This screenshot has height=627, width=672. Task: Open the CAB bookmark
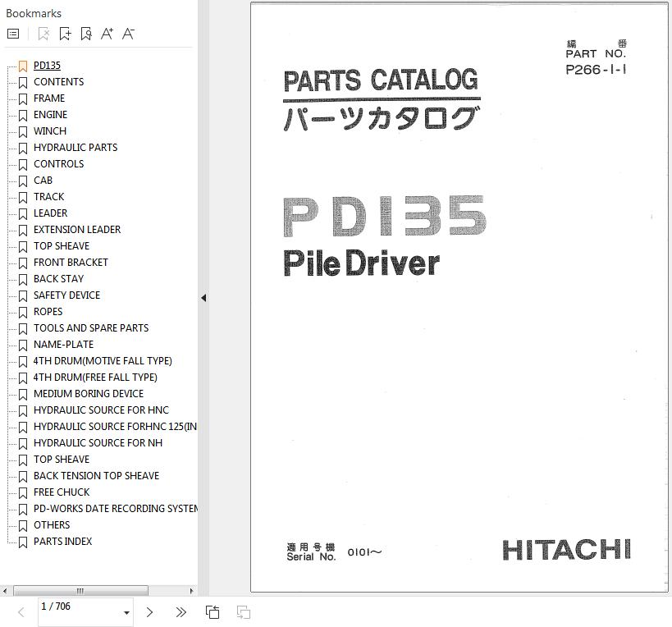(x=43, y=181)
